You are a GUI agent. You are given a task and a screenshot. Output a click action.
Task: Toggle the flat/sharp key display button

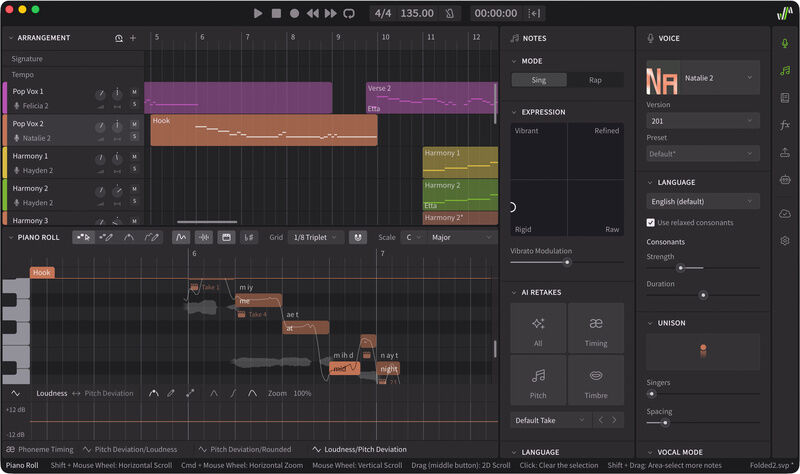click(249, 237)
